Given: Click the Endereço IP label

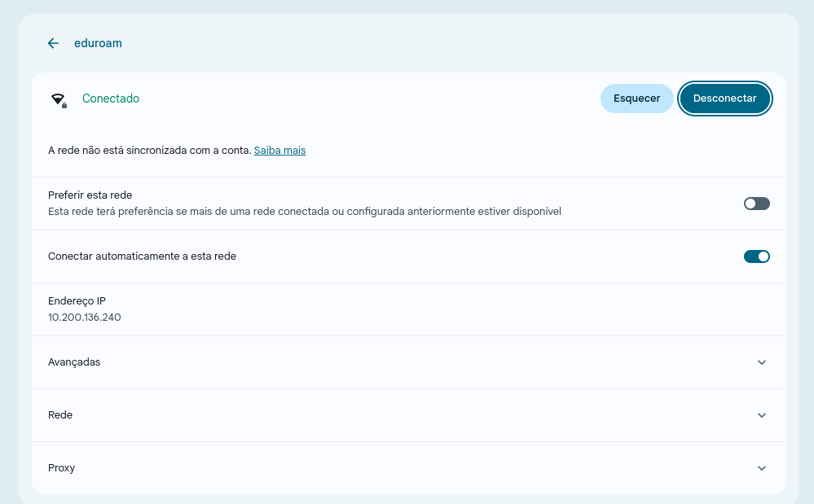Looking at the screenshot, I should pos(77,301).
